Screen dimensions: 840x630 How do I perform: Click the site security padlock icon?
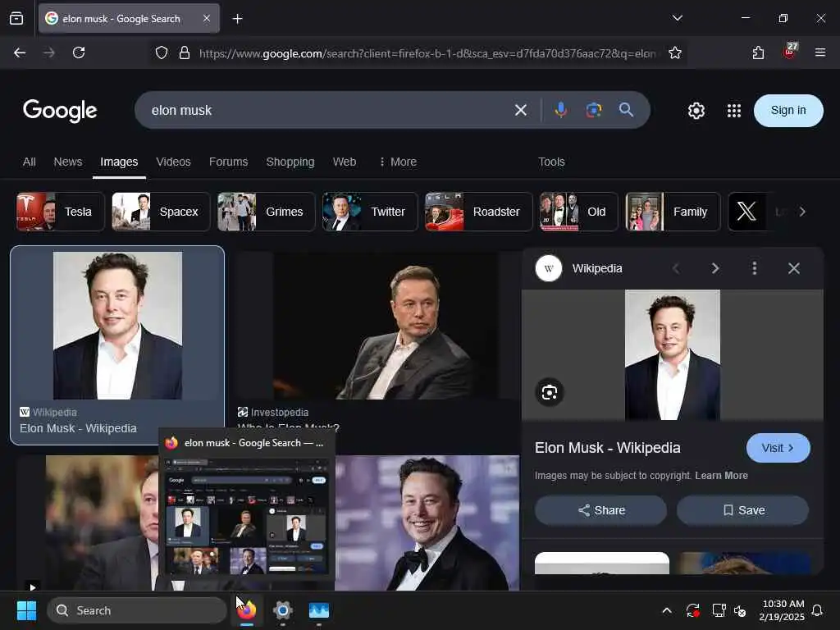click(185, 53)
